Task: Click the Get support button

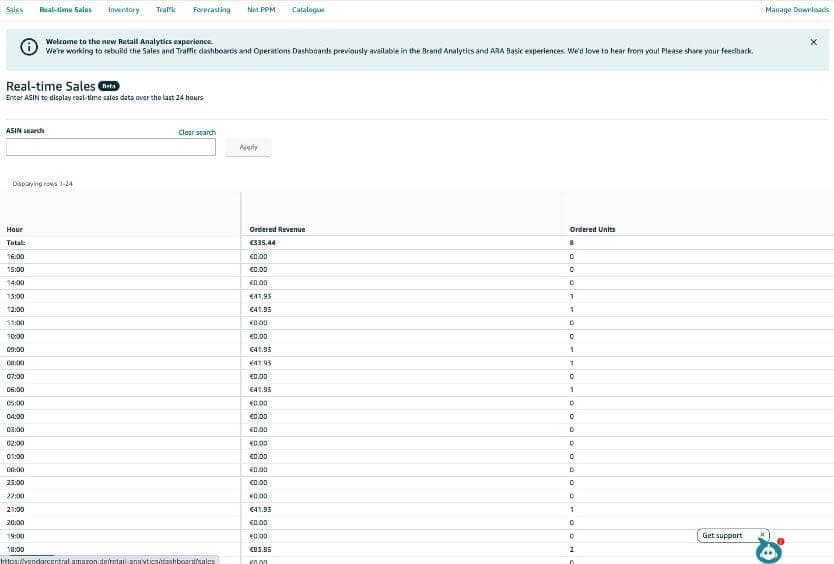Action: [x=723, y=536]
